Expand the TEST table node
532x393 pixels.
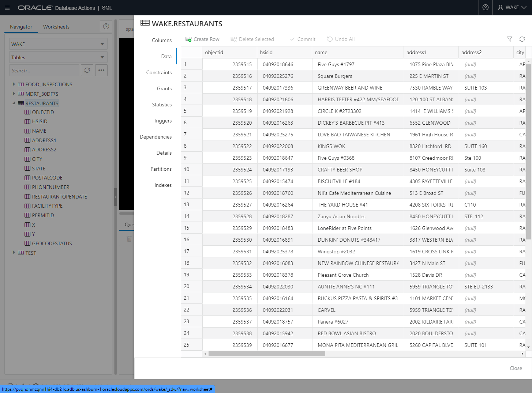coord(14,253)
